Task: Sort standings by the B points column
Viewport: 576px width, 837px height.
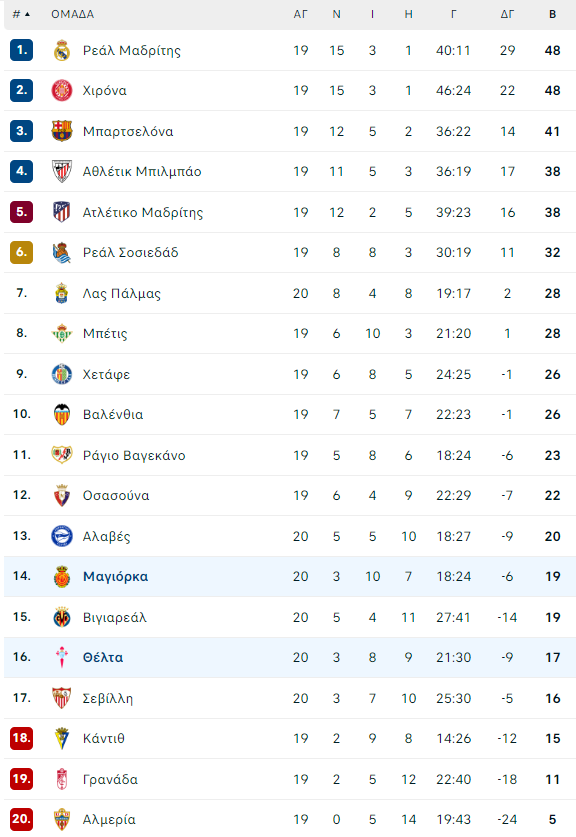Action: pyautogui.click(x=553, y=14)
